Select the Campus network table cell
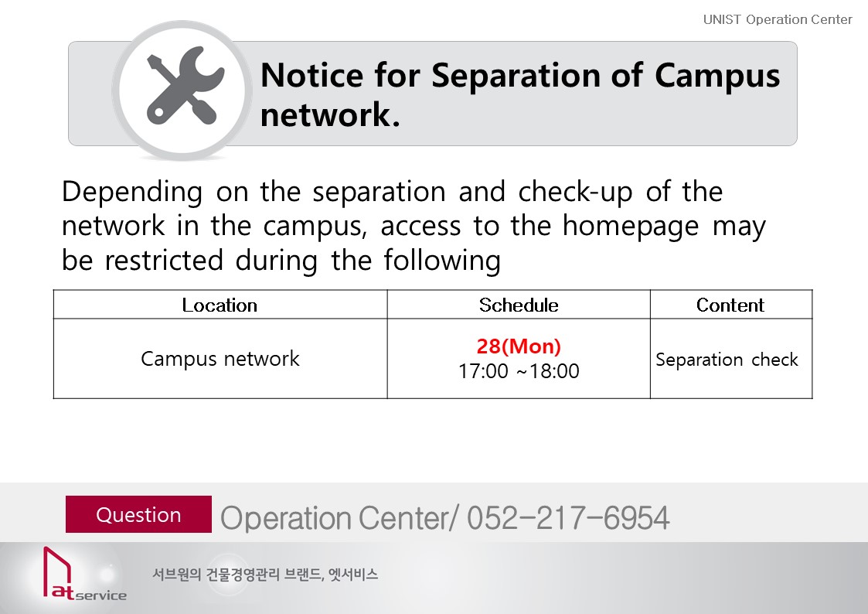The image size is (868, 614). (220, 359)
